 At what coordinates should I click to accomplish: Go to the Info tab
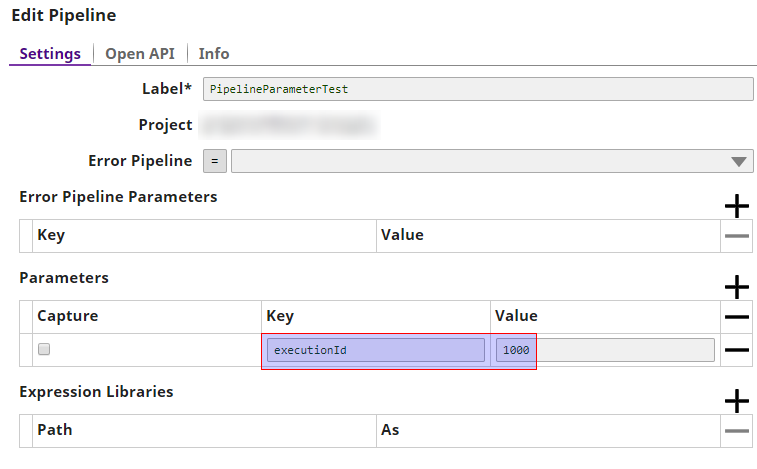214,54
